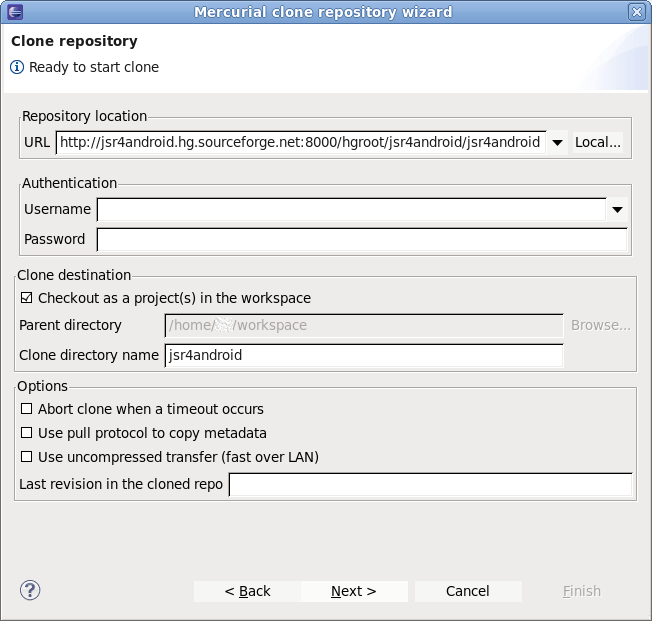This screenshot has width=652, height=621.
Task: Enable Use uncompressed transfer (fast over LAN)
Action: pyautogui.click(x=27, y=457)
